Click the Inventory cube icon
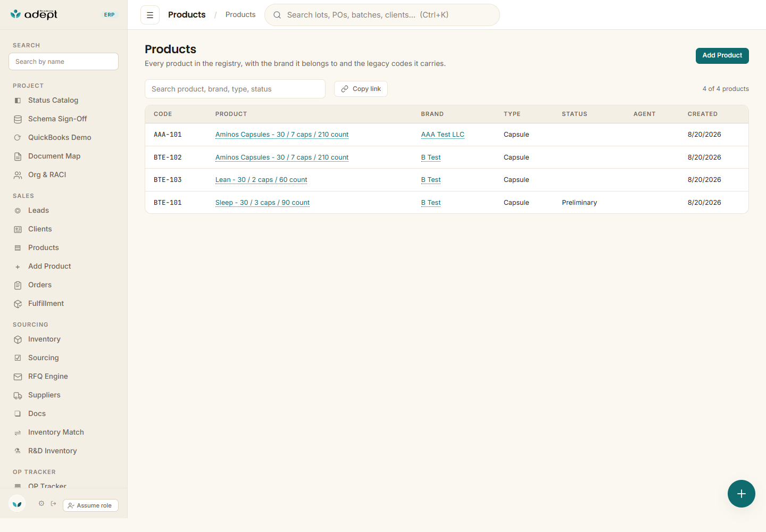Screen dimensions: 766x532 tap(18, 339)
